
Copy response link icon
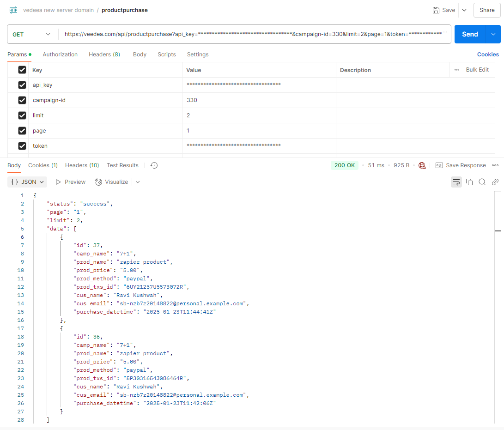[x=495, y=182]
